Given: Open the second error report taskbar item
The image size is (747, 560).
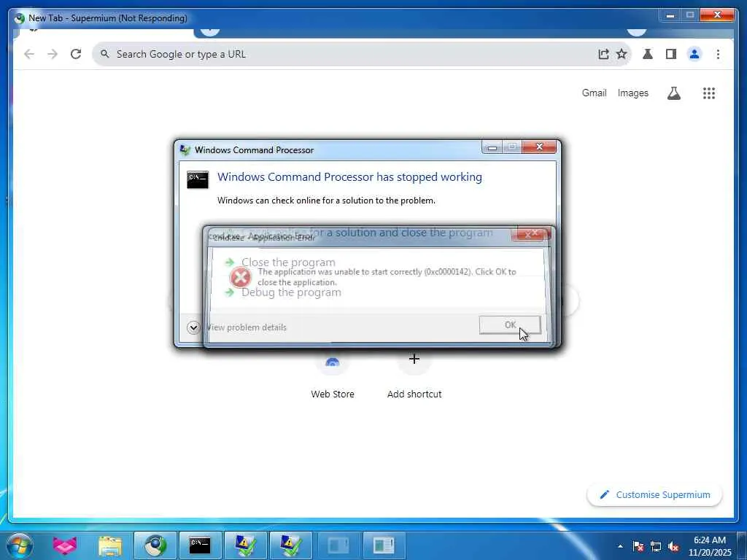Looking at the screenshot, I should (x=290, y=545).
